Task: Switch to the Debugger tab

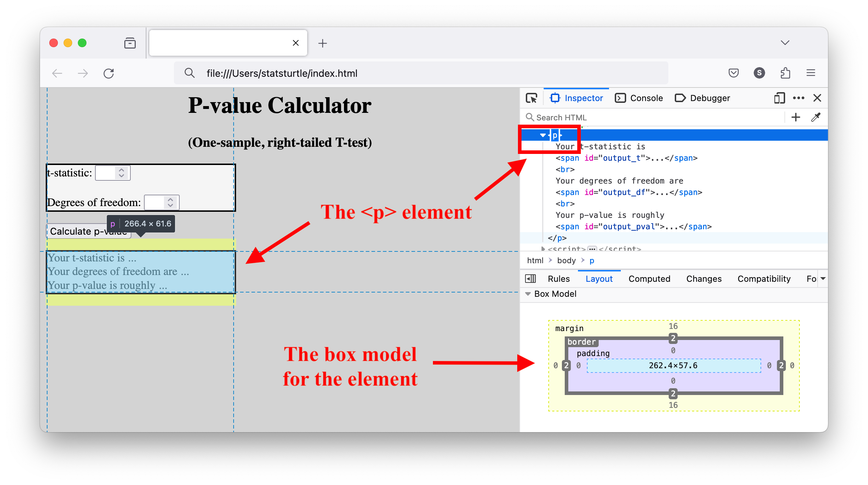Action: [x=703, y=98]
